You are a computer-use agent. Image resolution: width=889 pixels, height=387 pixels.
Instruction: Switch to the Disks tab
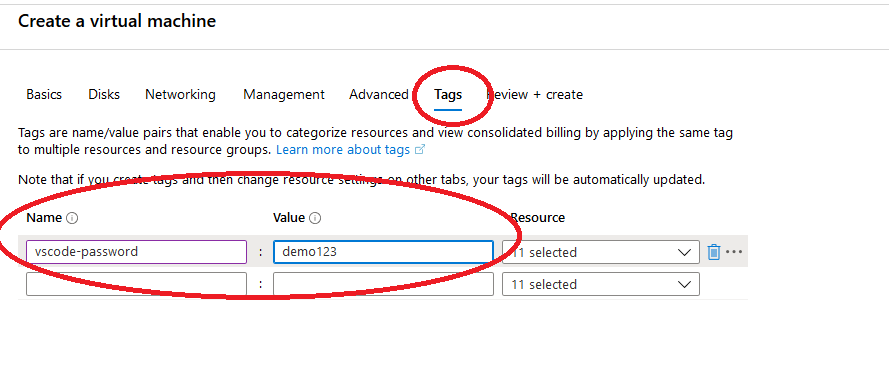pos(104,95)
